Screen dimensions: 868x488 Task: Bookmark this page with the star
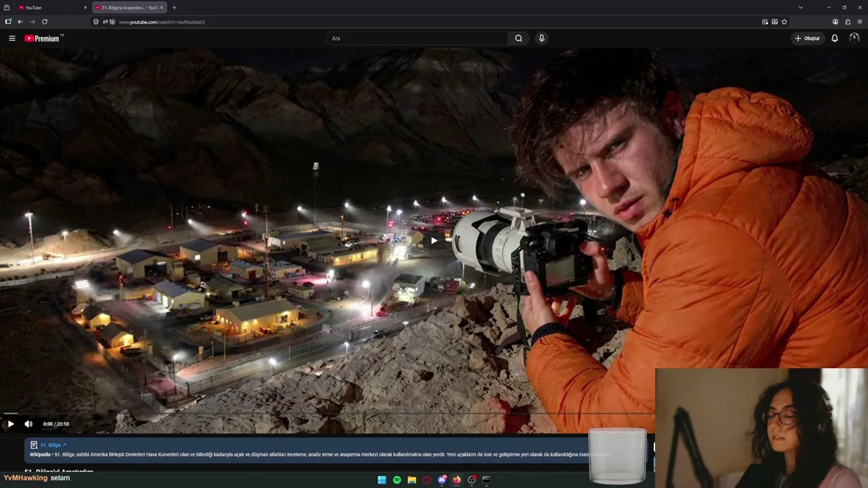[x=785, y=22]
